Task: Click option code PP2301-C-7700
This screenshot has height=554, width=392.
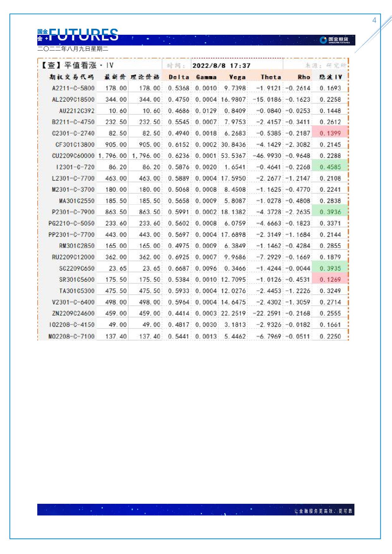Action: [71, 235]
